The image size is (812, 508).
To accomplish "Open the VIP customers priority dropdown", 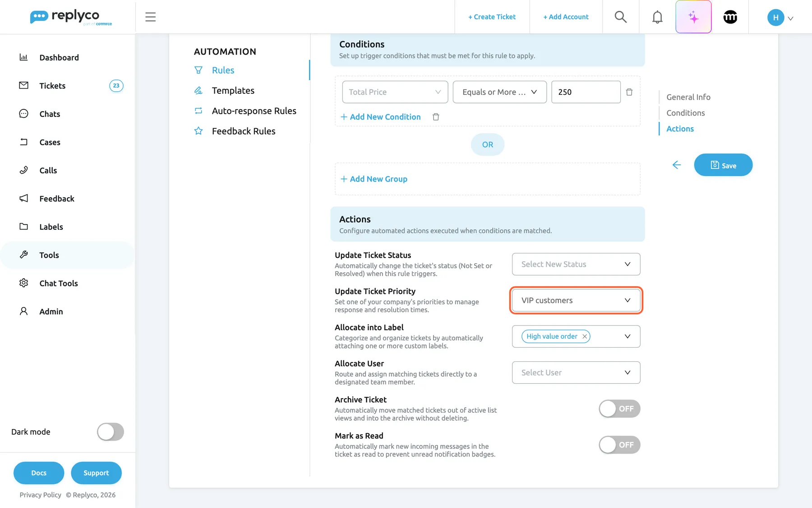I will [576, 300].
